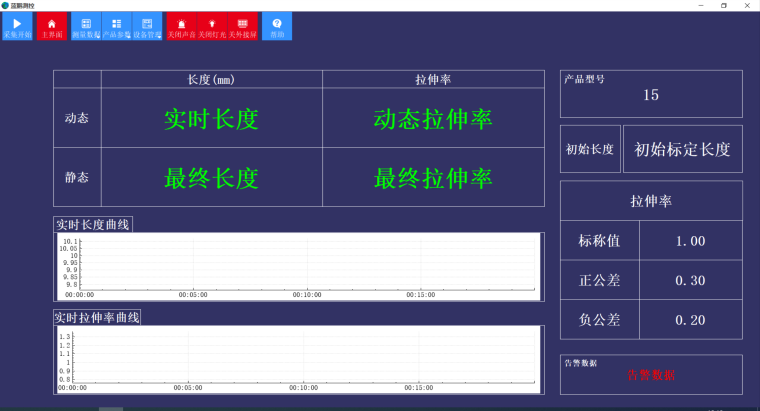Click the 采集开始 play button
Screen dimensions: 760x411
pos(17,27)
